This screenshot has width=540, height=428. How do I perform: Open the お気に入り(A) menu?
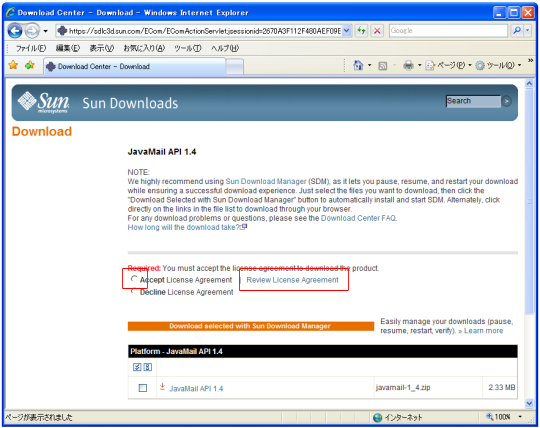click(x=144, y=48)
